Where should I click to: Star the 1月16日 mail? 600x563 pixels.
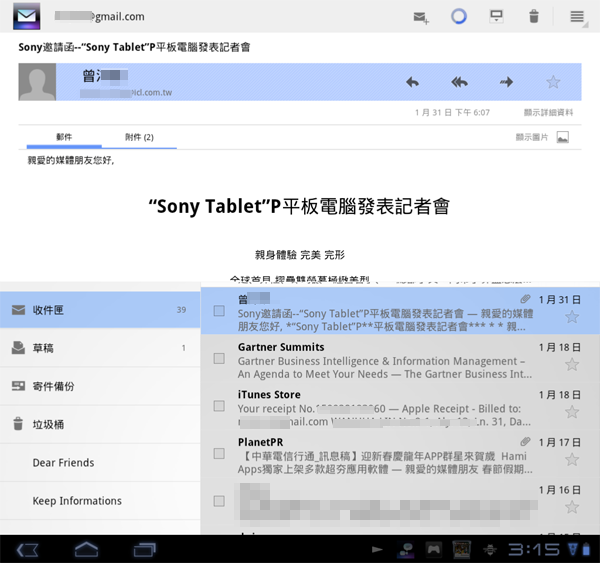pos(572,508)
